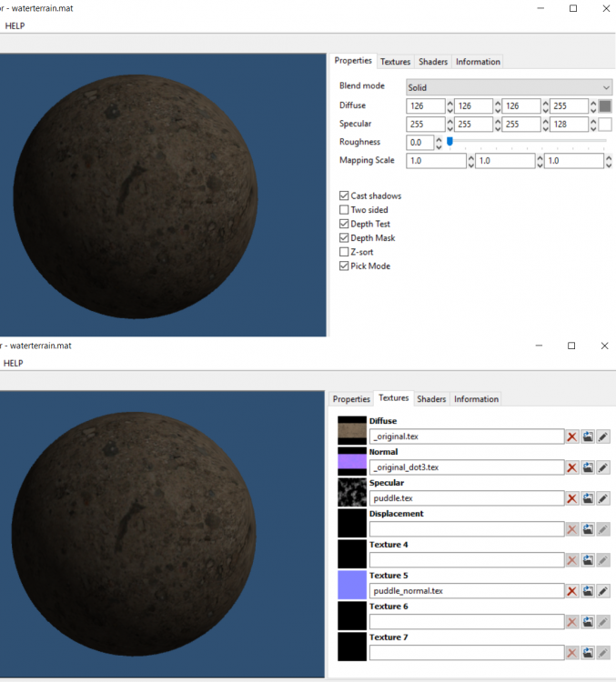Click the Diffuse gray color swatch
The width and height of the screenshot is (616, 682).
point(605,106)
